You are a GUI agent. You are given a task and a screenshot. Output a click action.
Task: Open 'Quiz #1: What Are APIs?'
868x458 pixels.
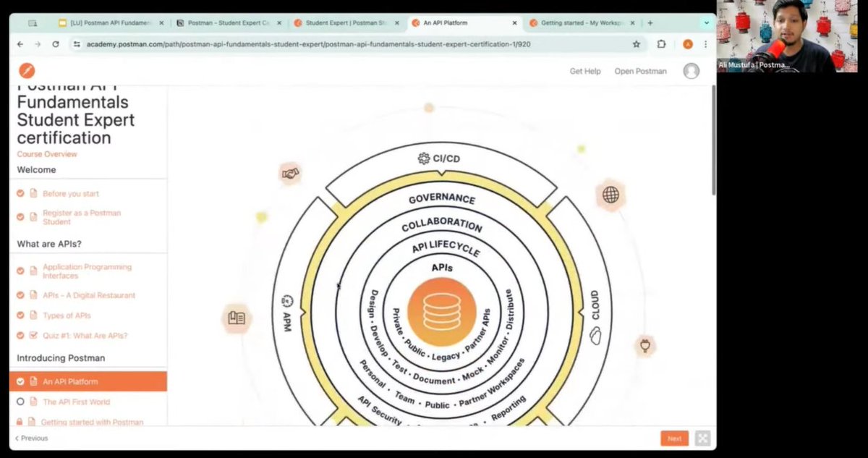coord(85,336)
